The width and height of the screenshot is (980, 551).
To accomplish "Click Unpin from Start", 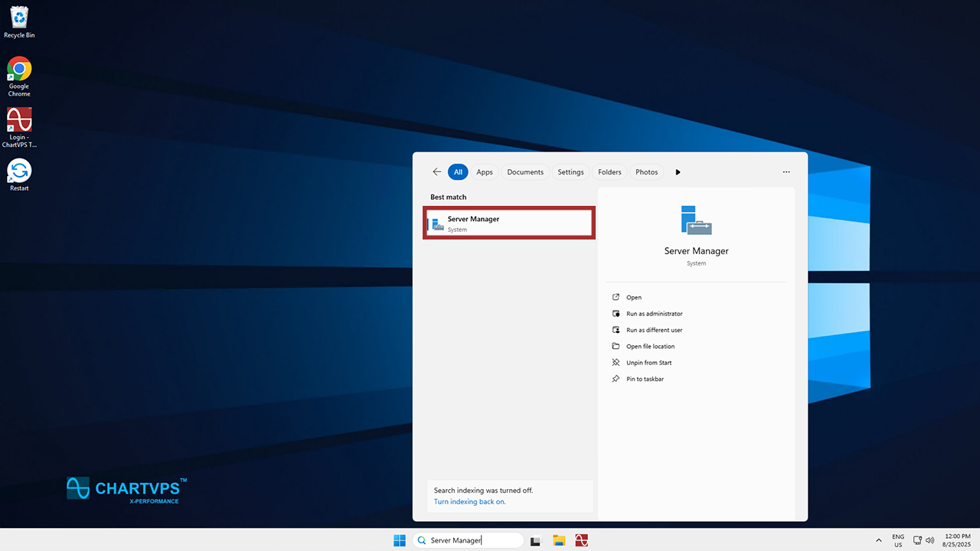I will click(648, 363).
